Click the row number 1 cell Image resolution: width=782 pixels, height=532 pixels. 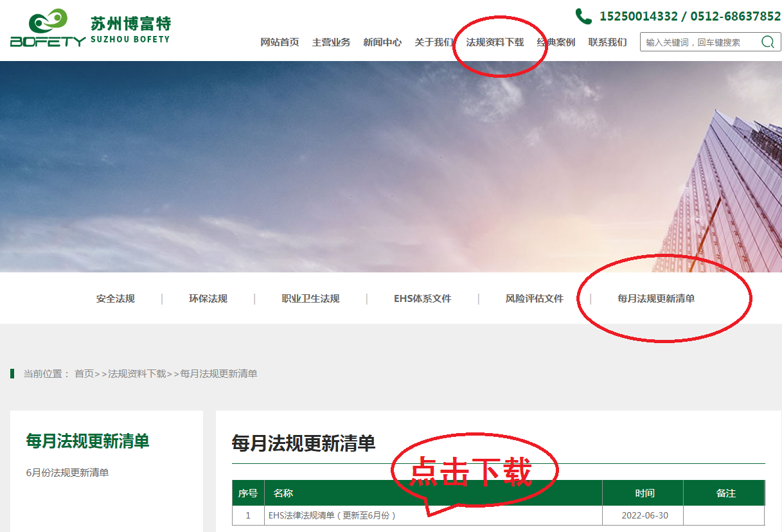[248, 515]
